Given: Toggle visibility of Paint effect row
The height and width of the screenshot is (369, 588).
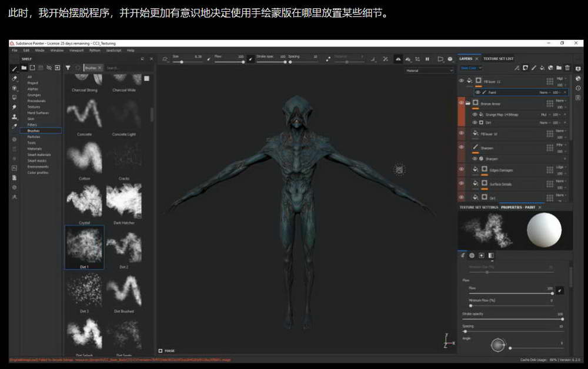Looking at the screenshot, I should click(x=477, y=92).
